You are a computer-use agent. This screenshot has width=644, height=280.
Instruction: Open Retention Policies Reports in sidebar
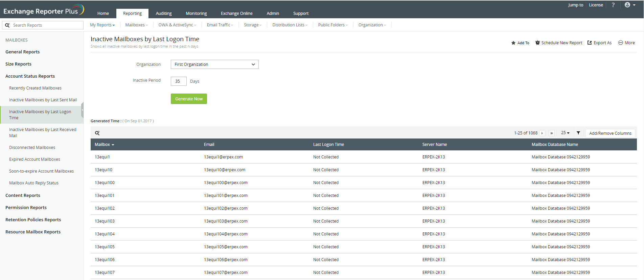33,220
